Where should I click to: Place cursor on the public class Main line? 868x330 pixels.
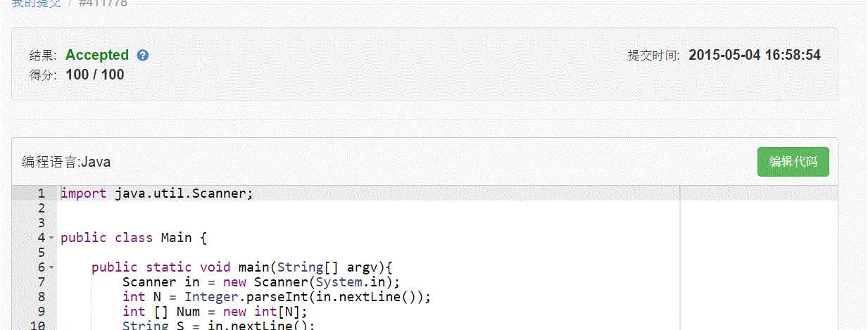click(x=134, y=238)
